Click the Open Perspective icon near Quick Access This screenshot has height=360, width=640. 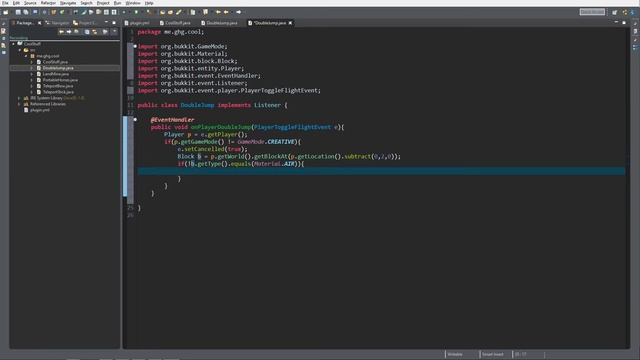point(614,12)
